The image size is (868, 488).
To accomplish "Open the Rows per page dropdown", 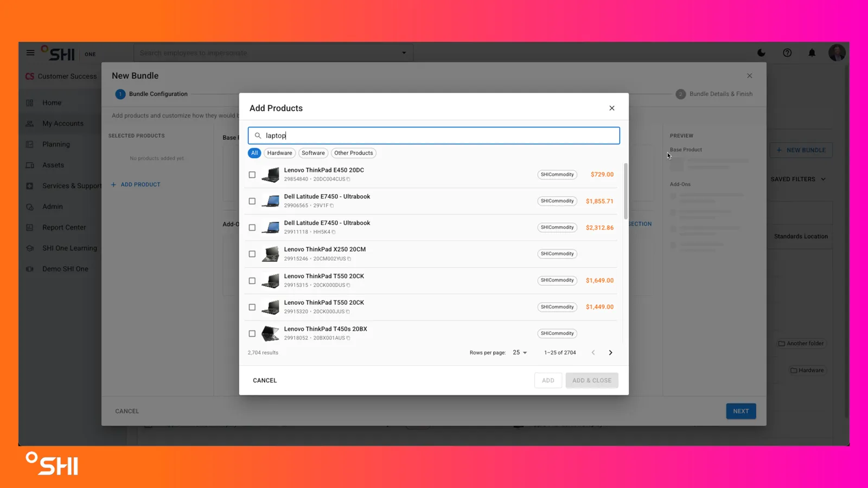I will click(x=520, y=352).
